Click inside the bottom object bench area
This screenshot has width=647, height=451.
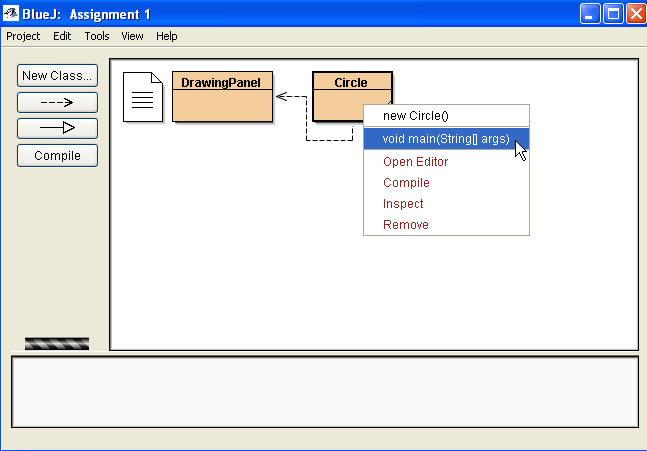[324, 392]
